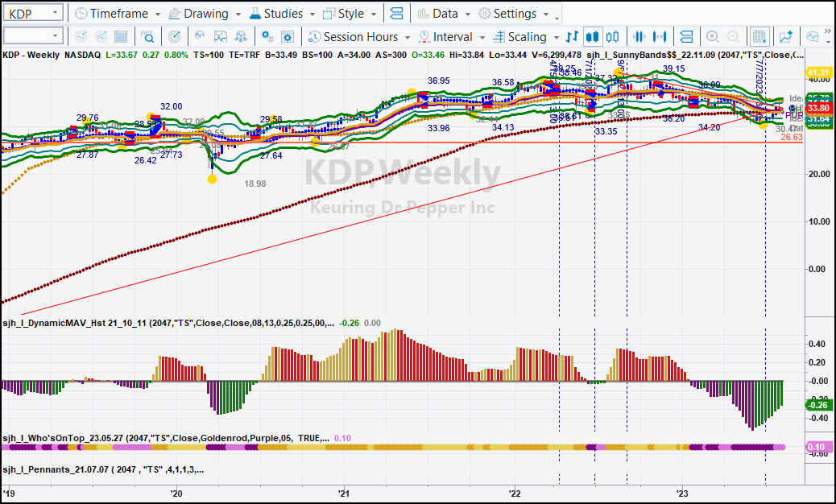Viewport: 836px width, 504px height.
Task: Click the small wave indicator icon
Action: (x=200, y=37)
